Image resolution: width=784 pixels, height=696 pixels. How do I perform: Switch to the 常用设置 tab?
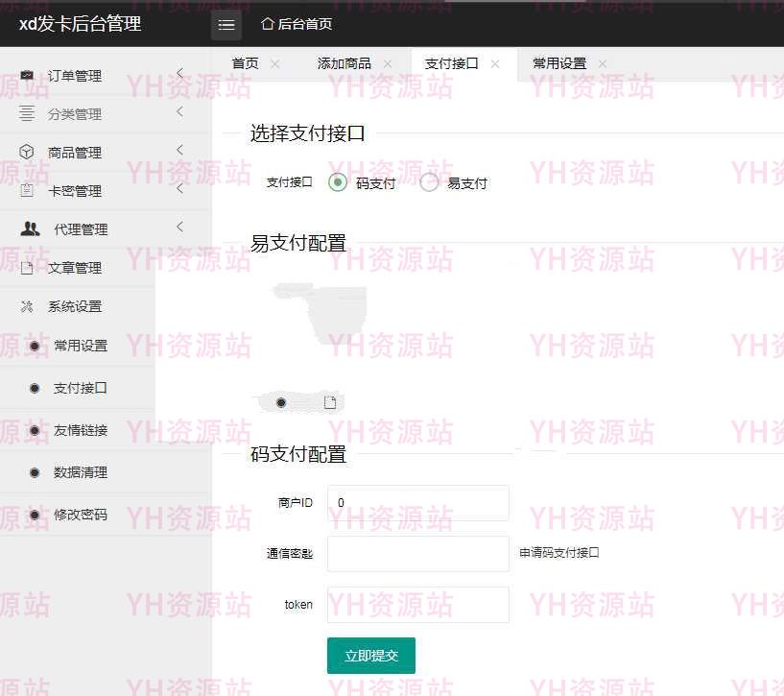point(558,63)
